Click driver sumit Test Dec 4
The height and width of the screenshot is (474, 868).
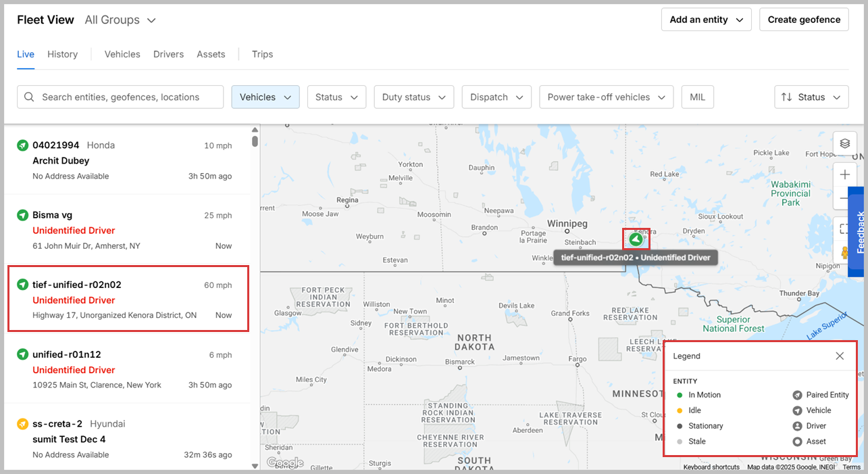[x=69, y=440]
